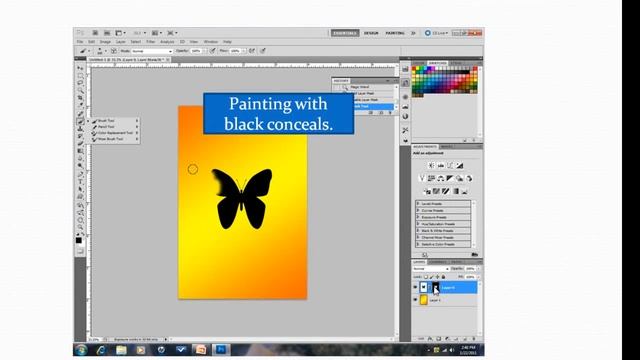Toggle Quick Mask mode in toolbox

[x=80, y=251]
